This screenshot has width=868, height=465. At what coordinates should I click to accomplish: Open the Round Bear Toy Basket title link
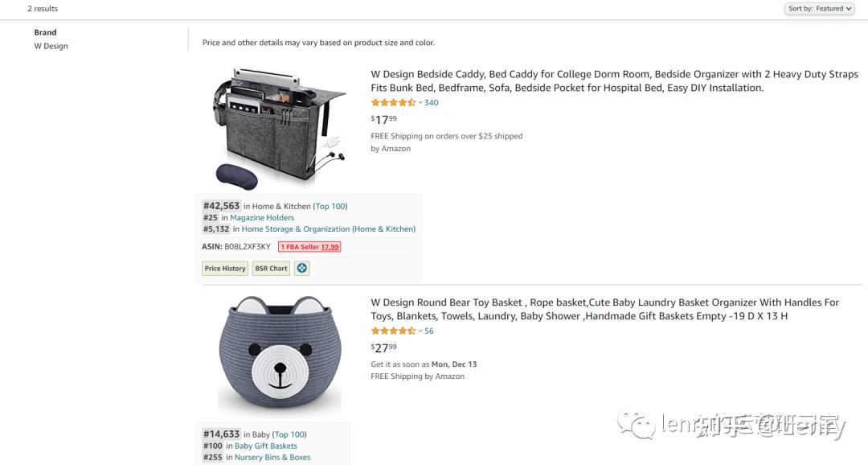[604, 310]
